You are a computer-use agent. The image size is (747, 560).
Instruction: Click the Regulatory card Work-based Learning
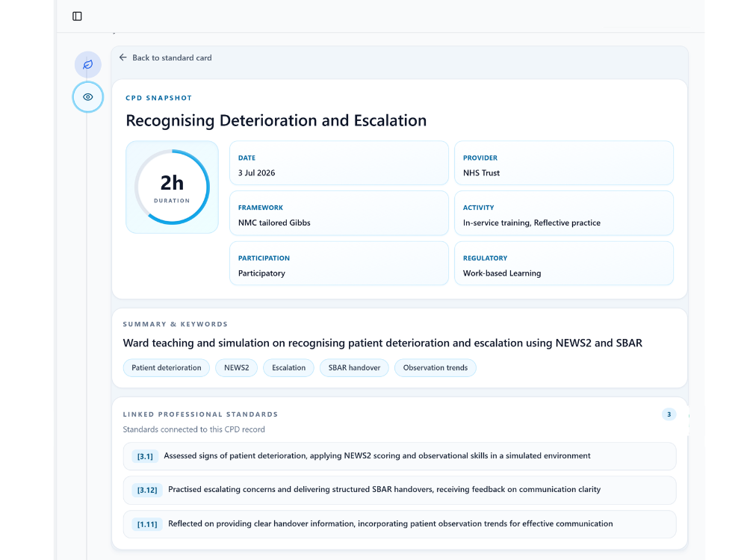(x=563, y=264)
